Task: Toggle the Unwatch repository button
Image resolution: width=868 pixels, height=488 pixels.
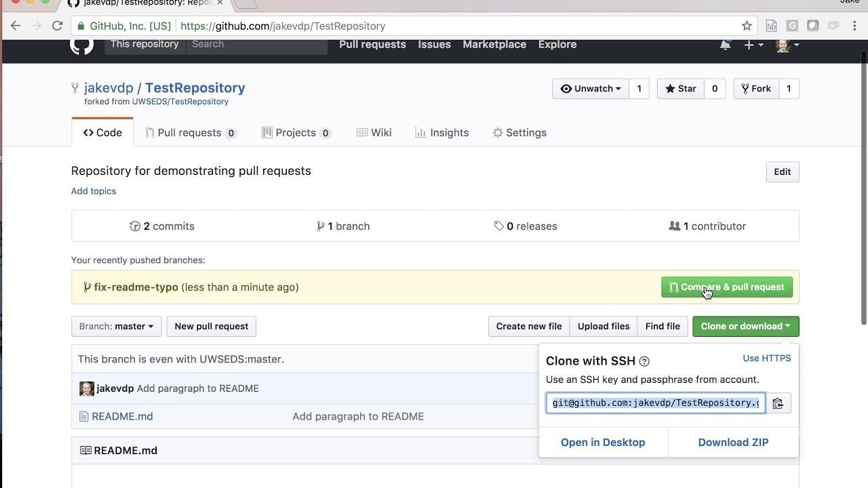Action: pos(591,89)
